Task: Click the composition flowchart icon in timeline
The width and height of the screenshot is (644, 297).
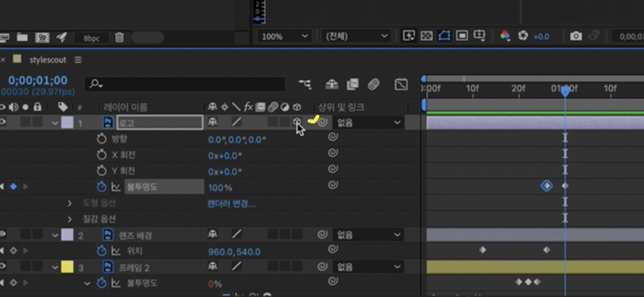Action: click(x=305, y=84)
